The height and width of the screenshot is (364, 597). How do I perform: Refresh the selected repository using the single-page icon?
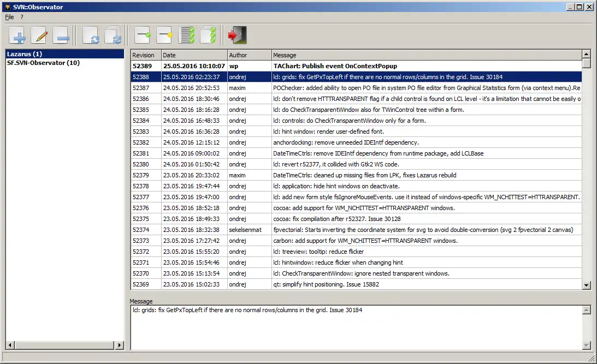[x=91, y=35]
